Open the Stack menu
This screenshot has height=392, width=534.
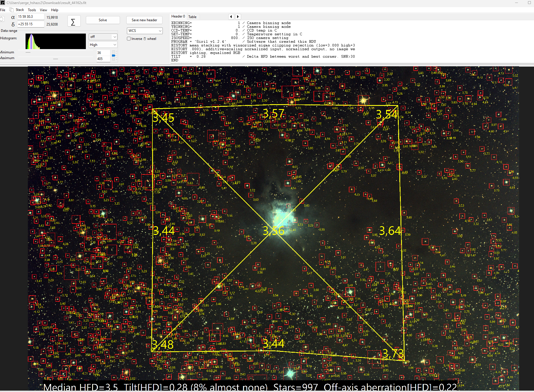(x=20, y=10)
